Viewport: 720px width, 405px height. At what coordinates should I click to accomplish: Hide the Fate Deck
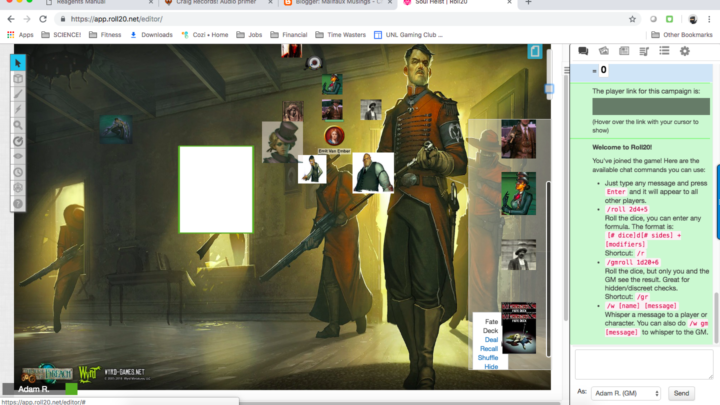tap(491, 366)
